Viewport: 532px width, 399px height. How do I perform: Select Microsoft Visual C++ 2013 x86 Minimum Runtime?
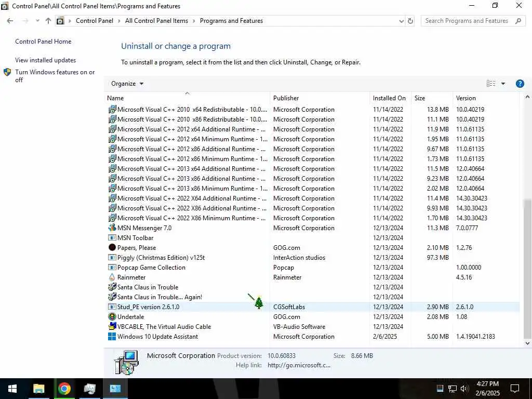[x=192, y=188]
